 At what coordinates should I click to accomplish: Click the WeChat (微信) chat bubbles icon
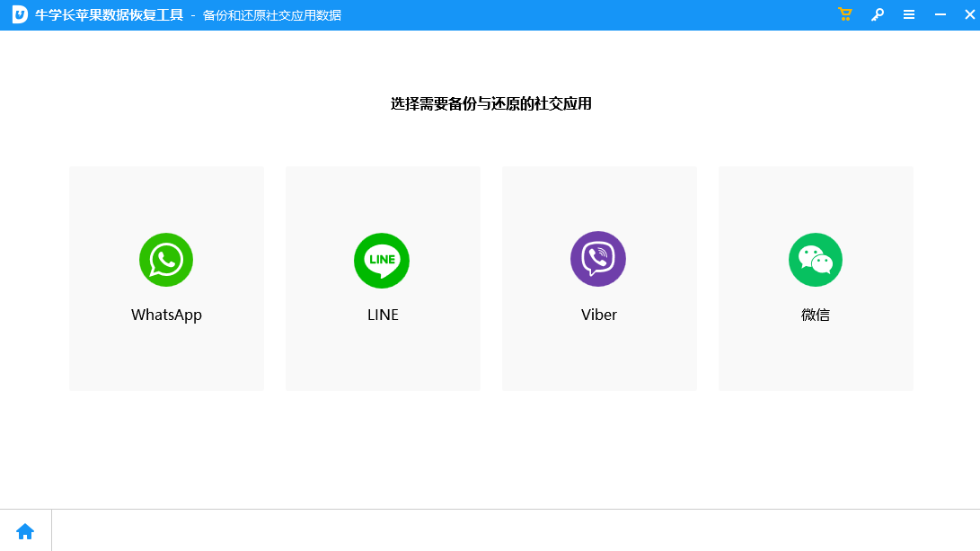click(816, 260)
